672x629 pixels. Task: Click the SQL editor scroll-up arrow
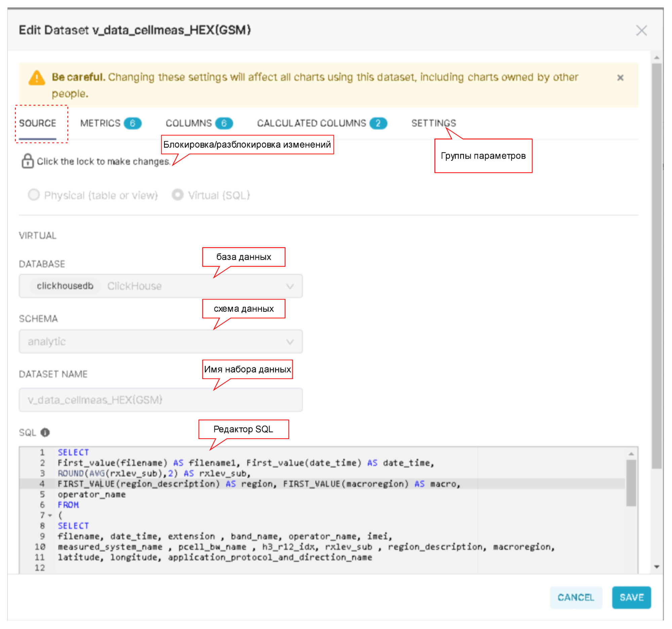pyautogui.click(x=631, y=454)
